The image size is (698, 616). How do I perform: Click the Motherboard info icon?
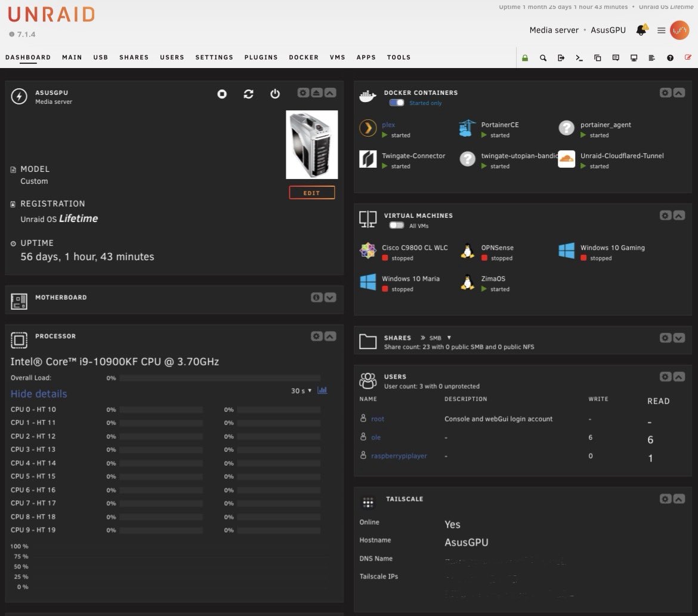(x=316, y=297)
